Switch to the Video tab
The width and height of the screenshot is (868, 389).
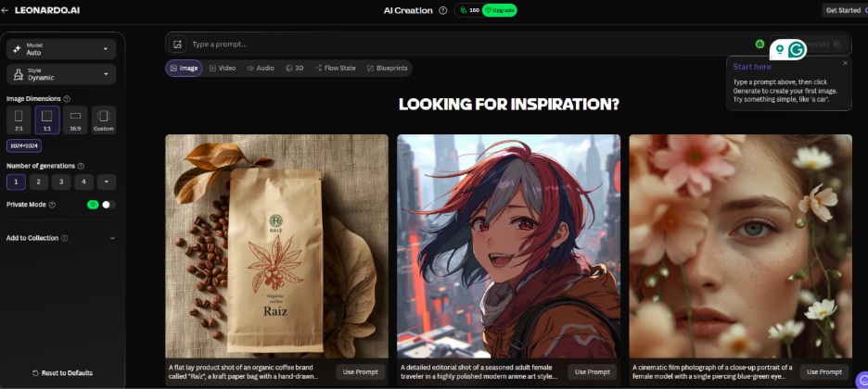tap(223, 68)
